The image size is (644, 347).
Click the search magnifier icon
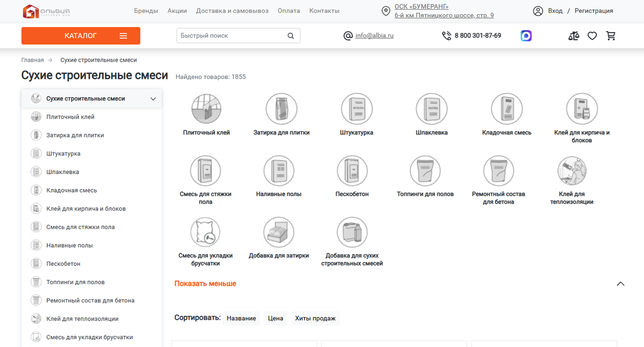[291, 36]
